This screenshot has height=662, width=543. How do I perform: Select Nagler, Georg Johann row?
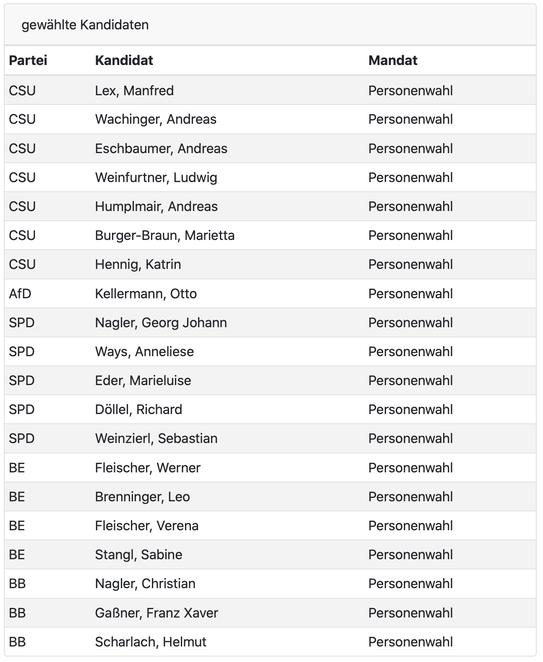point(270,323)
